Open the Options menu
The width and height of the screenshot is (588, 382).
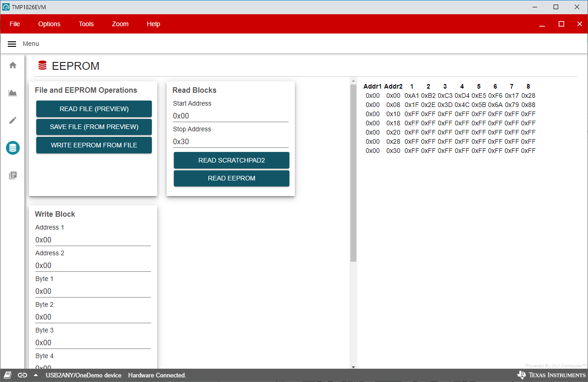point(49,24)
